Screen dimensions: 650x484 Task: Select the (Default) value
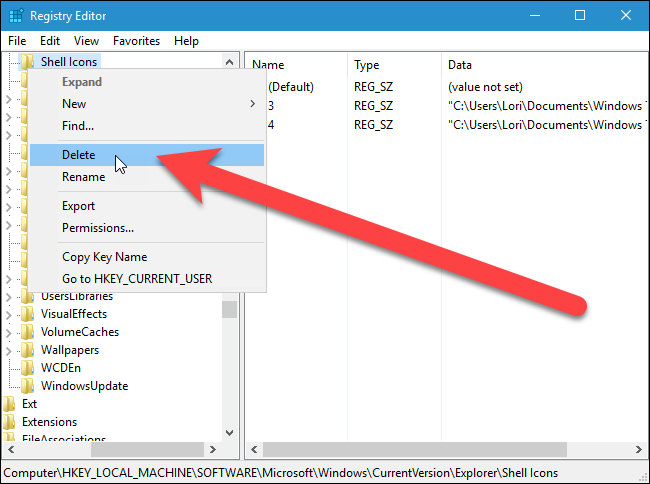click(x=291, y=87)
